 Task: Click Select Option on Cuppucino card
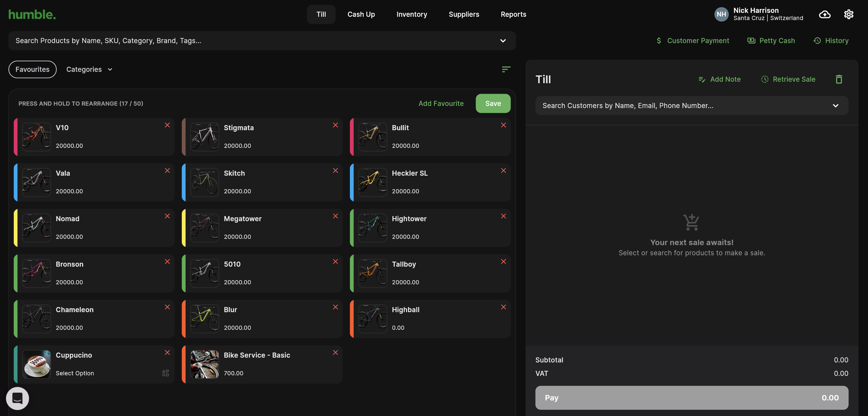point(75,373)
